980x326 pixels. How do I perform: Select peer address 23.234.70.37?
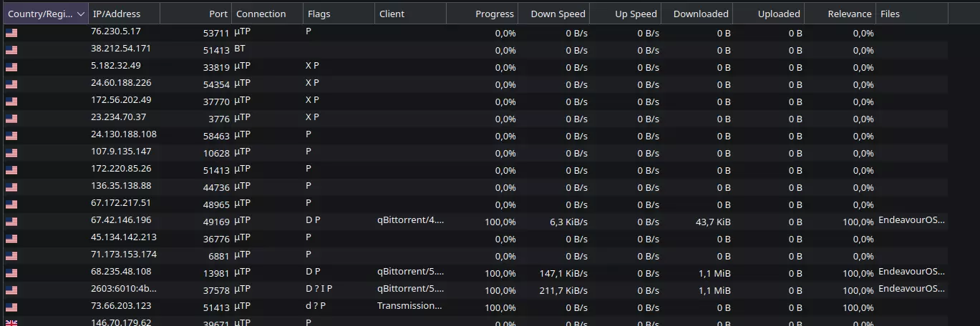pyautogui.click(x=119, y=117)
